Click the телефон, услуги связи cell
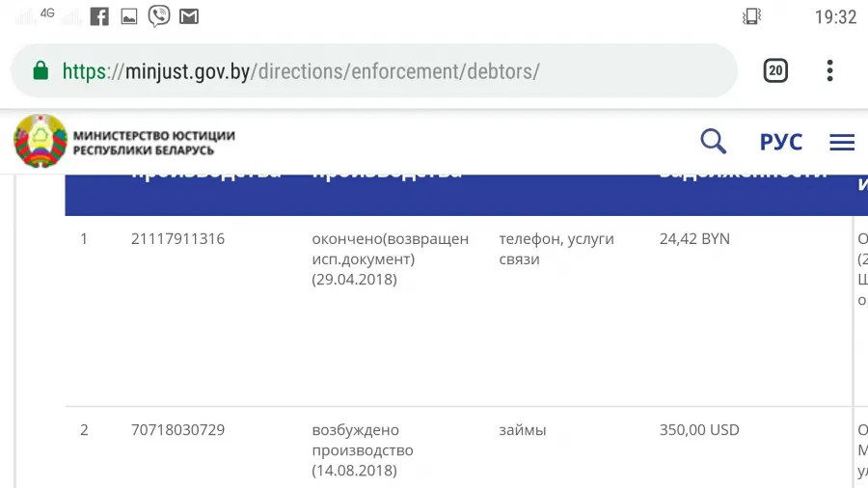Image resolution: width=868 pixels, height=488 pixels. point(556,249)
